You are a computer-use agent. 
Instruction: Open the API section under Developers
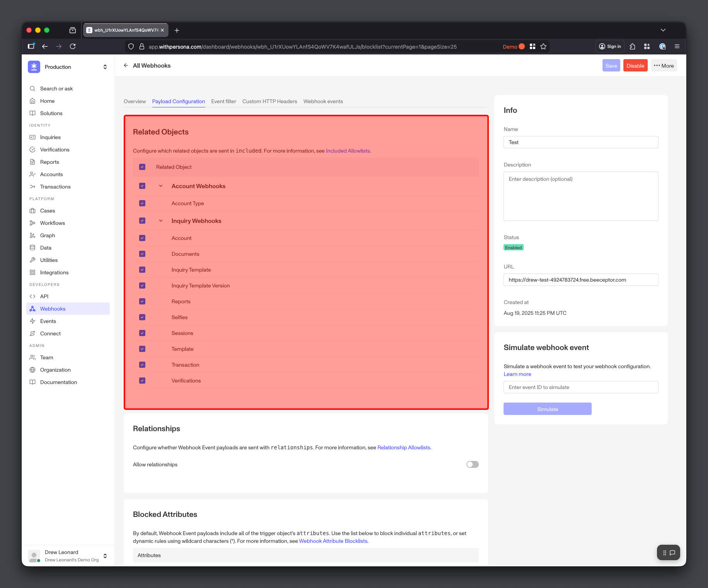tap(44, 296)
